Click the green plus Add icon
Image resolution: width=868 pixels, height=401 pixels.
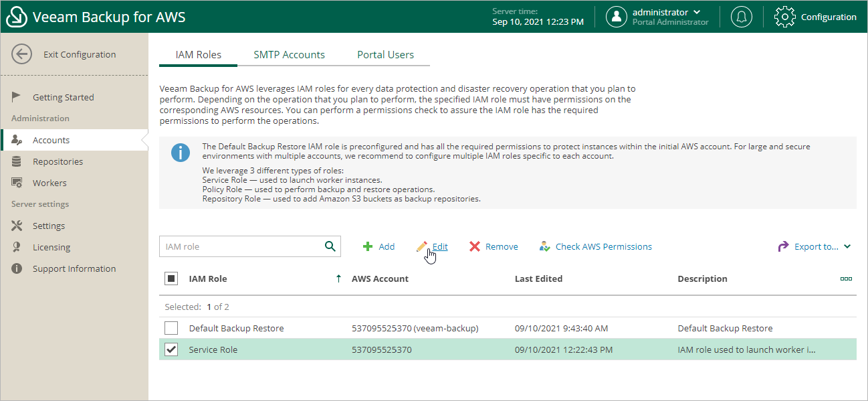[368, 246]
